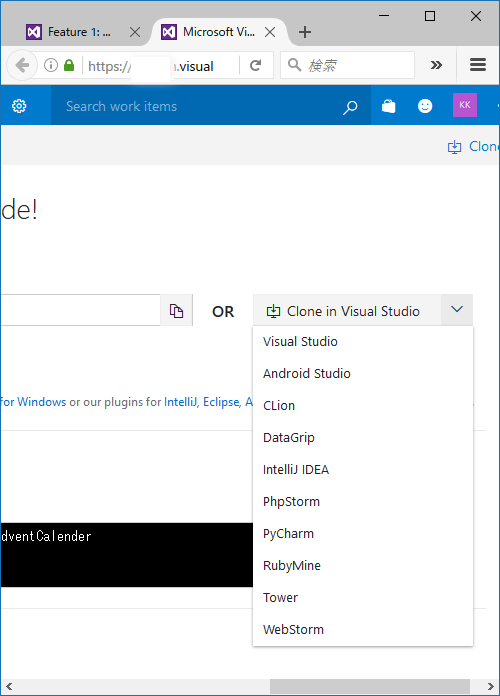Click the horizontal scrollbar thumb

(x=370, y=686)
